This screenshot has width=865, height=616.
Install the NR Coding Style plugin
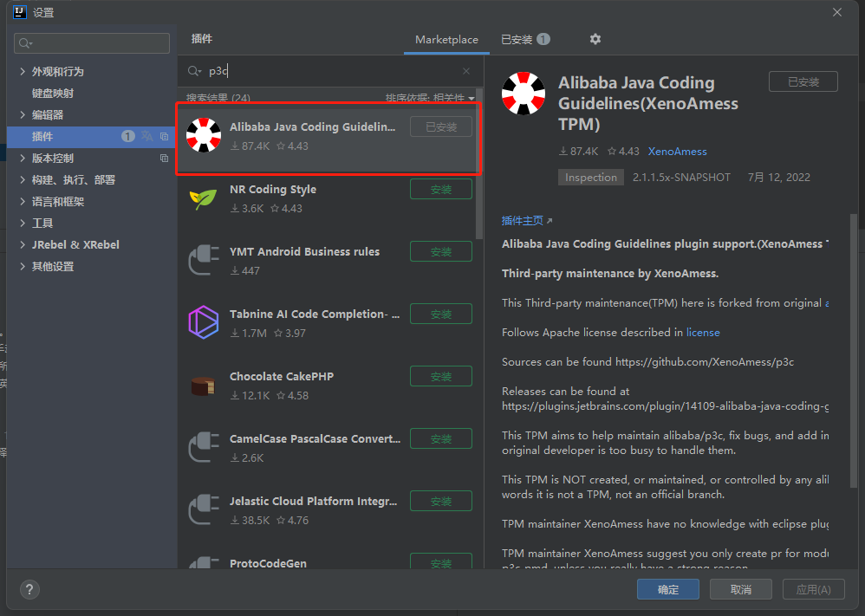[441, 189]
